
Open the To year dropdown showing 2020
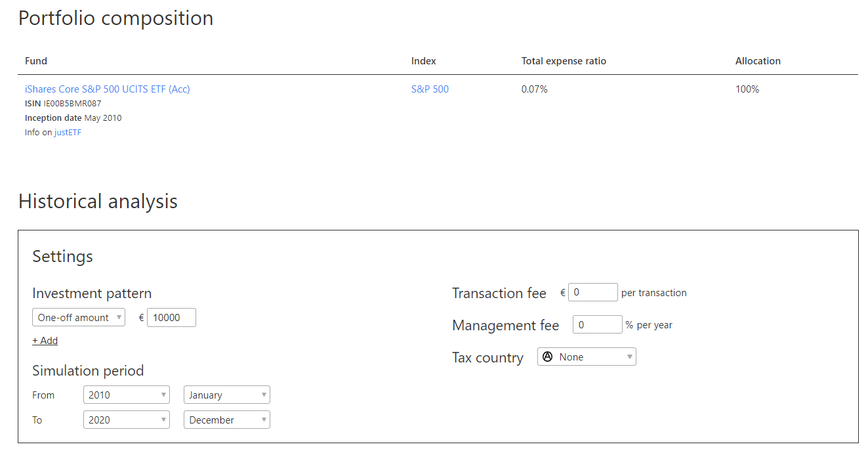[x=126, y=420]
